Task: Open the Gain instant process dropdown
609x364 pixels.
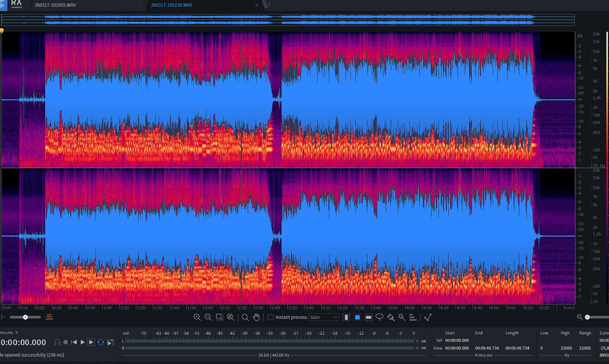Action: point(324,317)
